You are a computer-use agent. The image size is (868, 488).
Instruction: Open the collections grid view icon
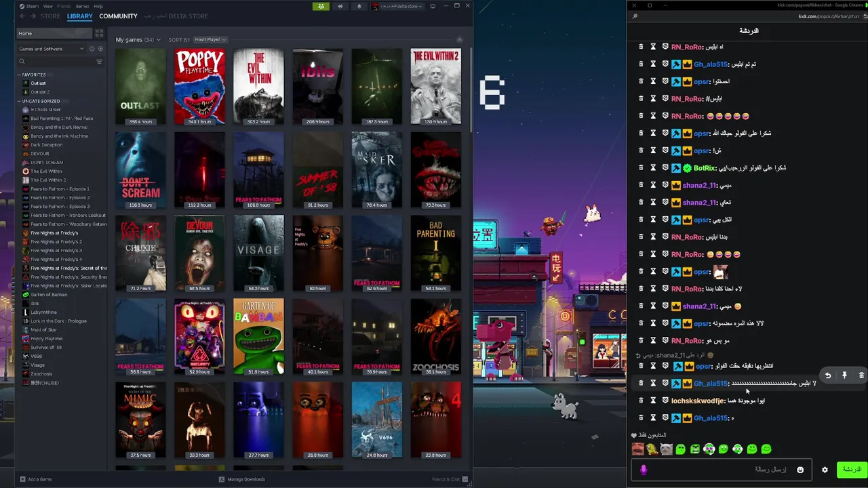pyautogui.click(x=99, y=33)
